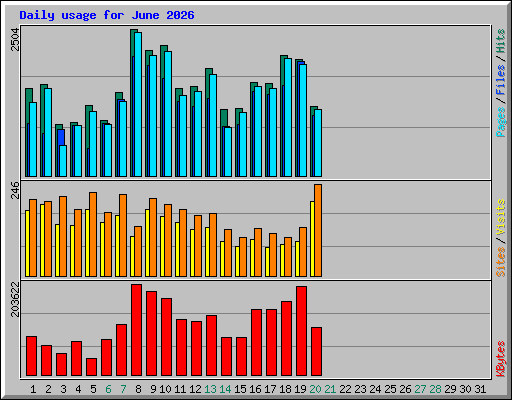This screenshot has height=400, width=512.
Task: Click the cyan Pages bar for day 3
Action: (63, 161)
